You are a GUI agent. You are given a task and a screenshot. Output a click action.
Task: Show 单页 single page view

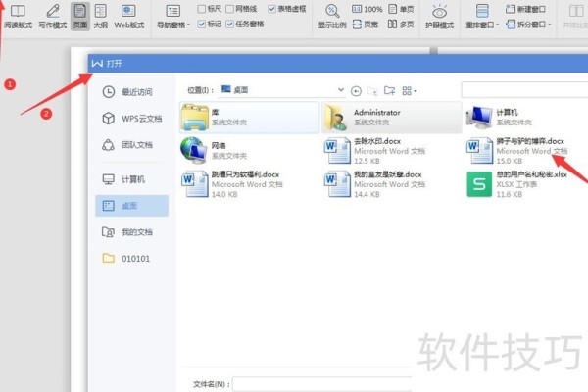pyautogui.click(x=401, y=9)
